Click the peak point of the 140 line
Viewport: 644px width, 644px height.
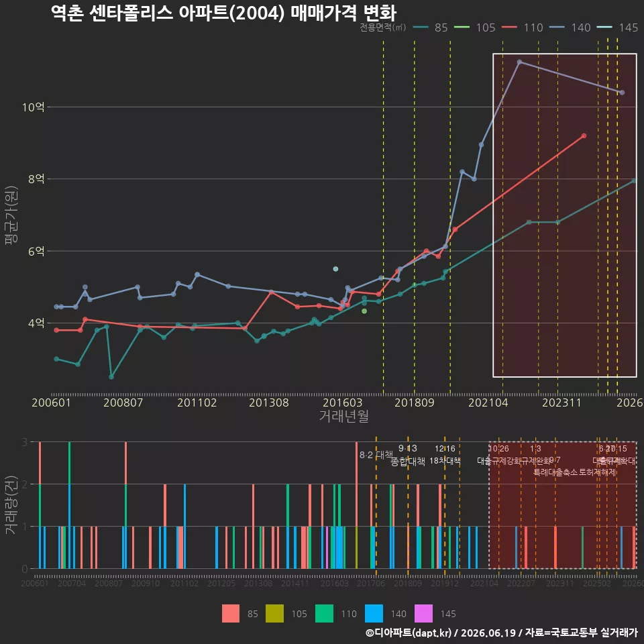click(x=519, y=62)
